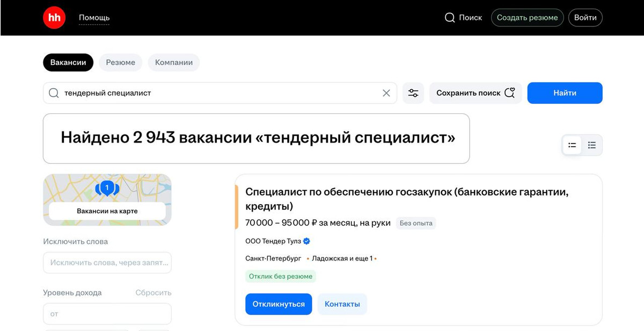Open the Компании tab
Screen dimensions: 644x331
pyautogui.click(x=174, y=62)
